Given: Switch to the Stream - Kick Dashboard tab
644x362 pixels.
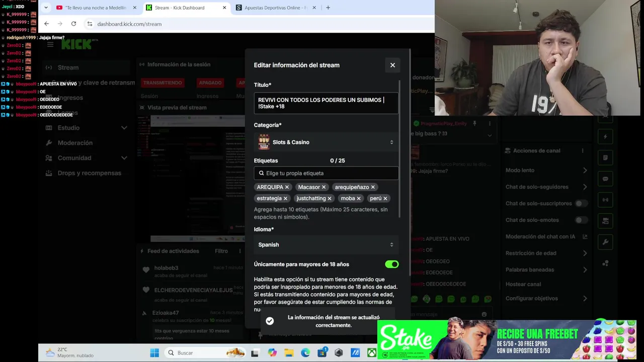Looking at the screenshot, I should point(186,8).
